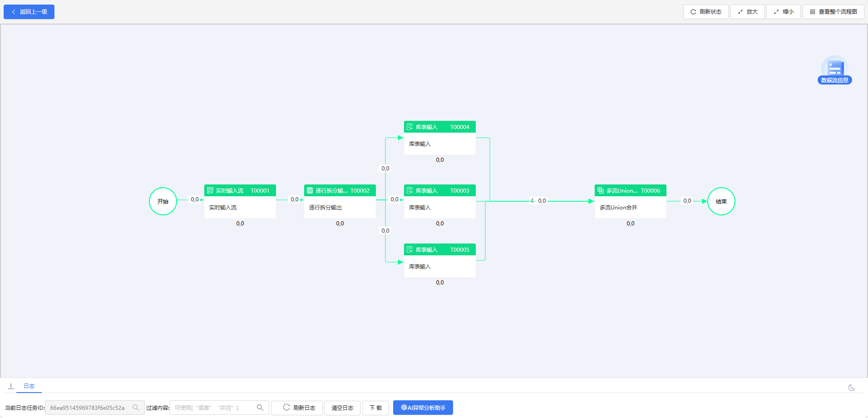The height and width of the screenshot is (418, 868).
Task: Select the 开始 start circle node
Action: 163,201
